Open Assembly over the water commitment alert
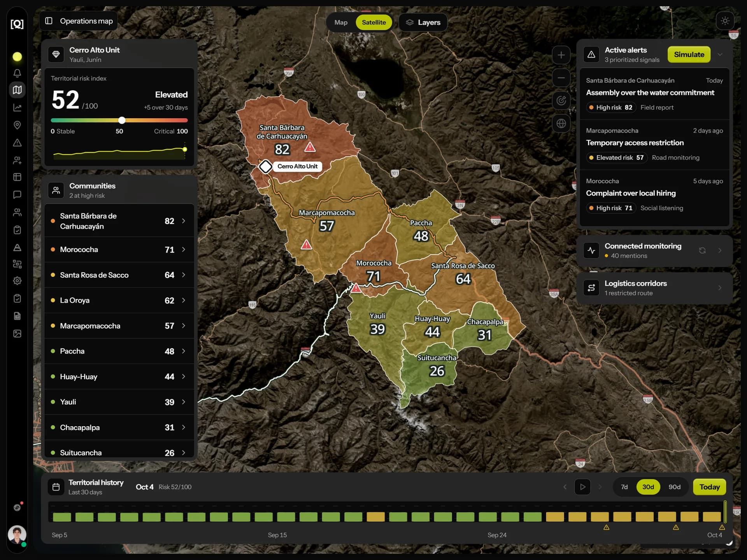Screen dimensions: 747x560 pos(654,94)
